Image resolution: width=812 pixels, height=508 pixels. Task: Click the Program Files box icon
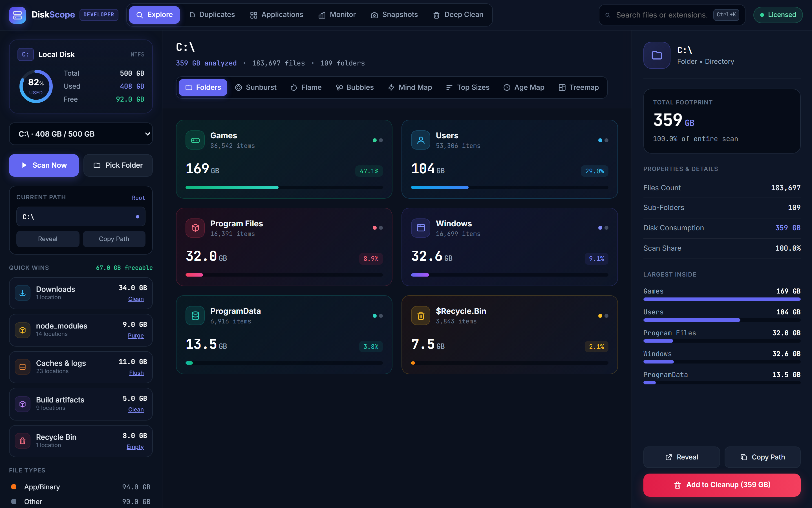(x=195, y=228)
